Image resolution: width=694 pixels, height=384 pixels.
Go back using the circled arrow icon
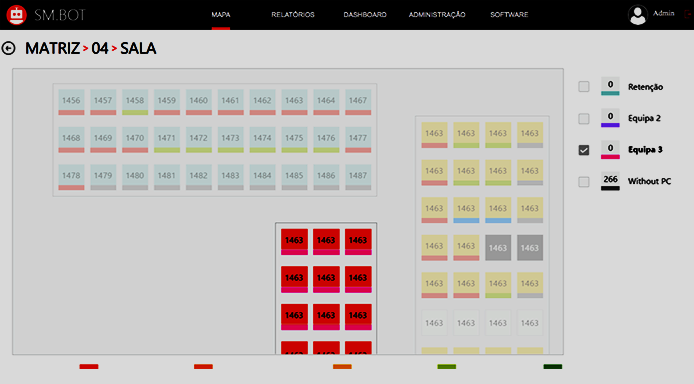8,48
